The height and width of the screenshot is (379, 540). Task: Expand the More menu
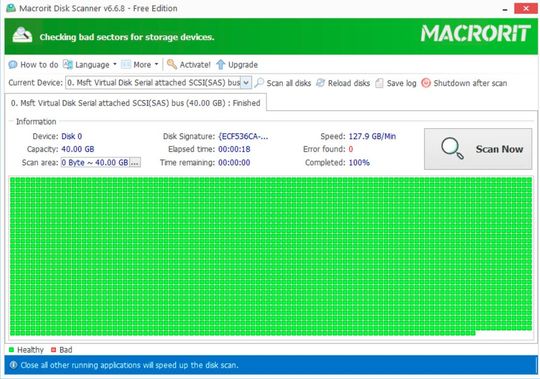click(x=140, y=65)
